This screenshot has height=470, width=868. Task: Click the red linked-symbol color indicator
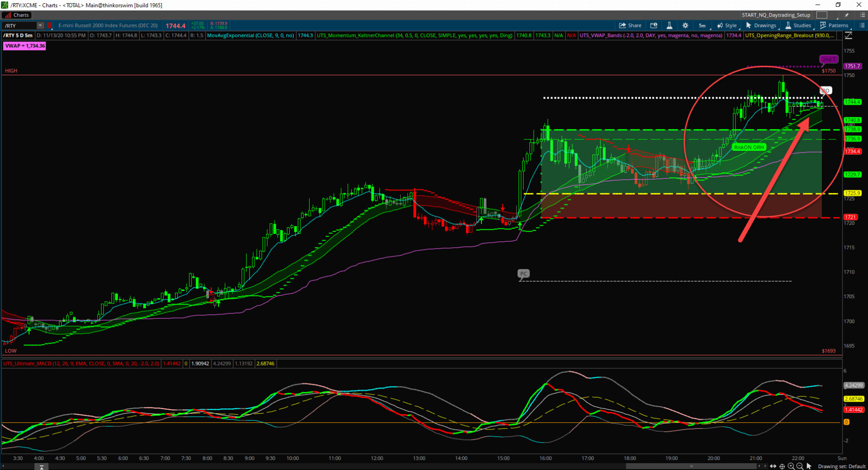(x=49, y=26)
